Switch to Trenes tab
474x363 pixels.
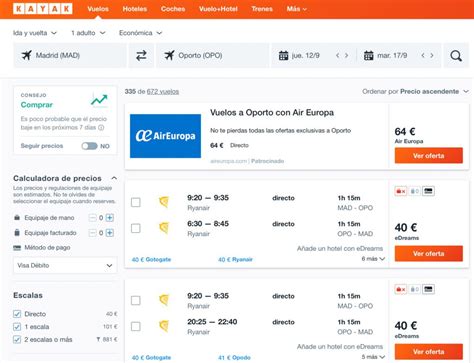click(262, 9)
